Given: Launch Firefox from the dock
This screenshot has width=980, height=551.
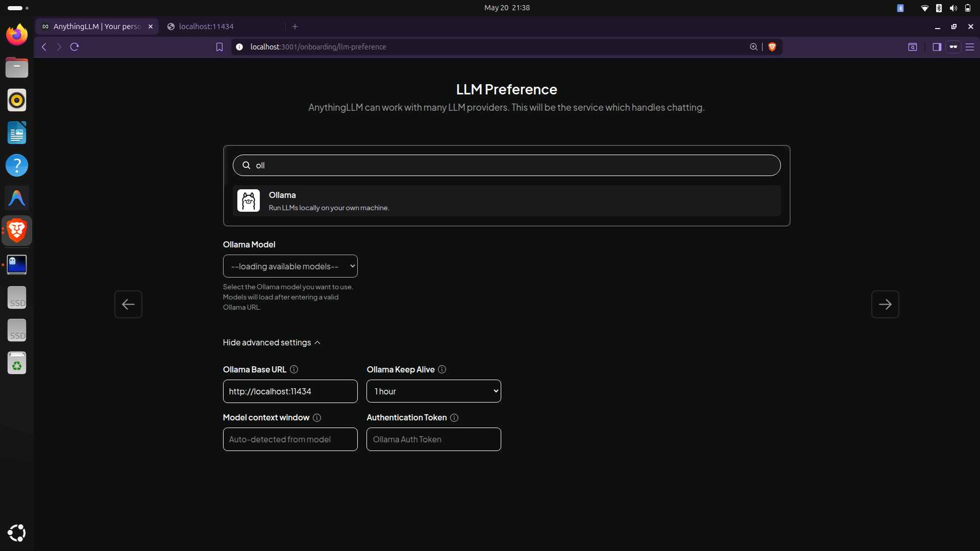Looking at the screenshot, I should [17, 35].
